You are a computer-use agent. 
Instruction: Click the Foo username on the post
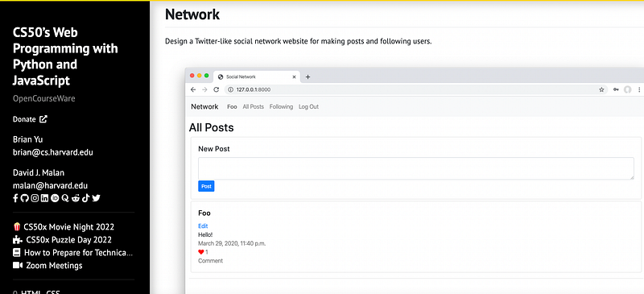point(204,213)
